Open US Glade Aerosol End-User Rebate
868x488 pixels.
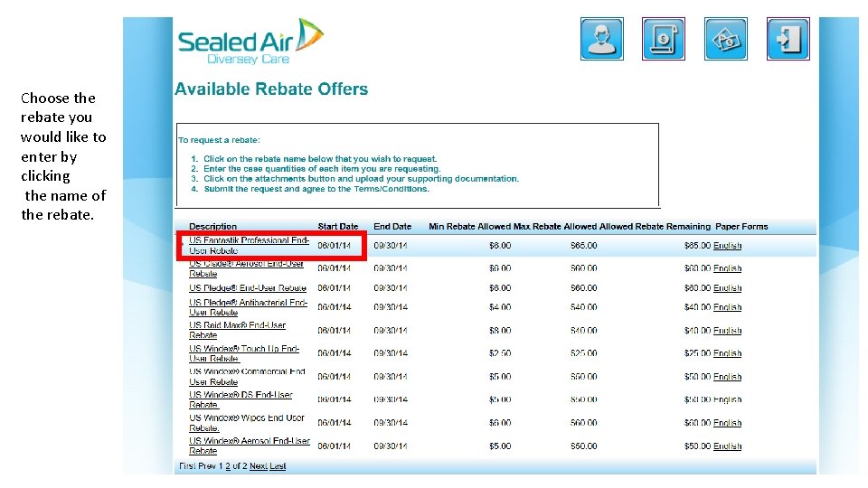coord(246,268)
